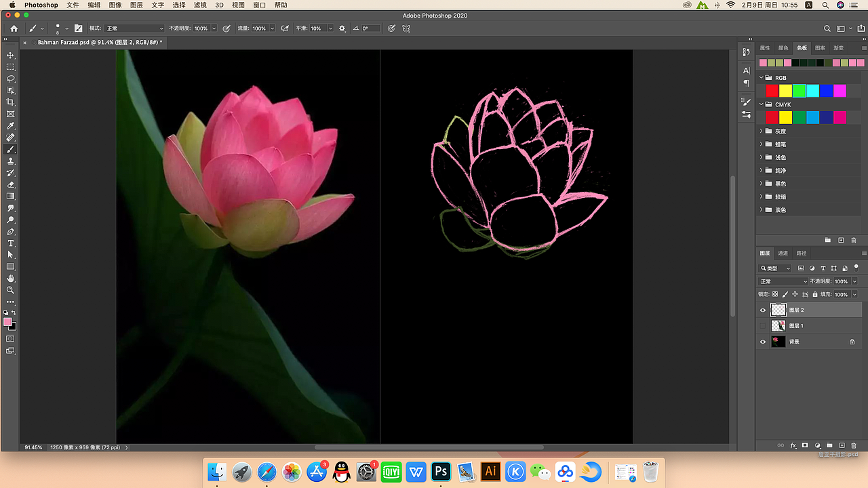Open the 文件 menu
This screenshot has width=868, height=488.
(73, 5)
